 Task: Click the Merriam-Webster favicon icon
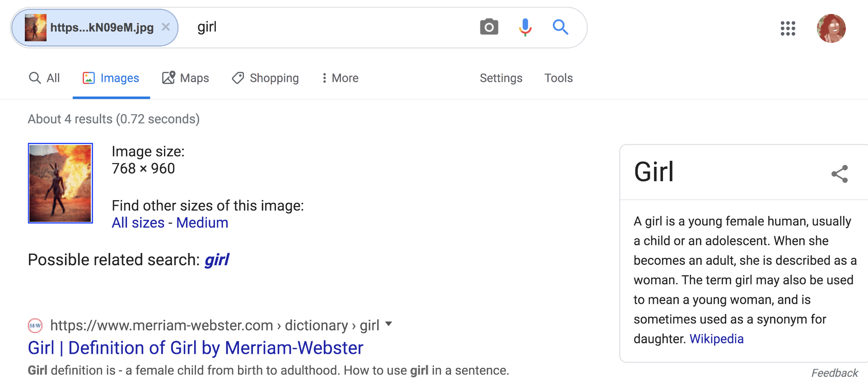[35, 325]
